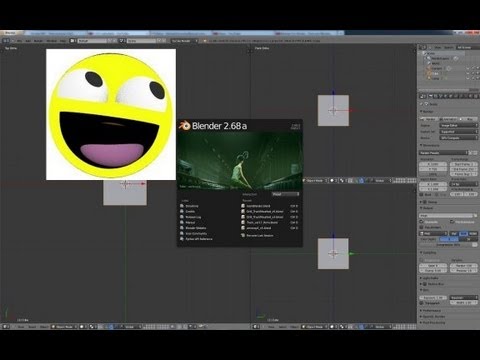
Task: Open the Interaction preset dropdown in splash
Action: (x=286, y=194)
